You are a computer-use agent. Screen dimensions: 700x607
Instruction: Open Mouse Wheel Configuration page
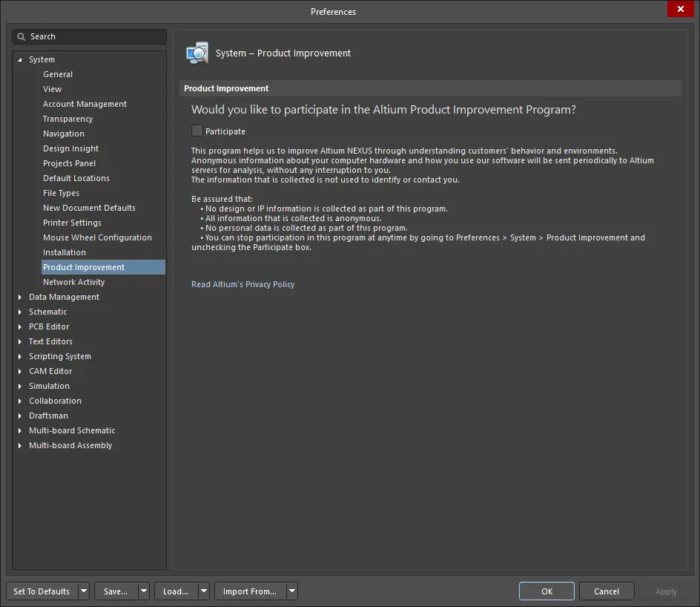tap(97, 237)
